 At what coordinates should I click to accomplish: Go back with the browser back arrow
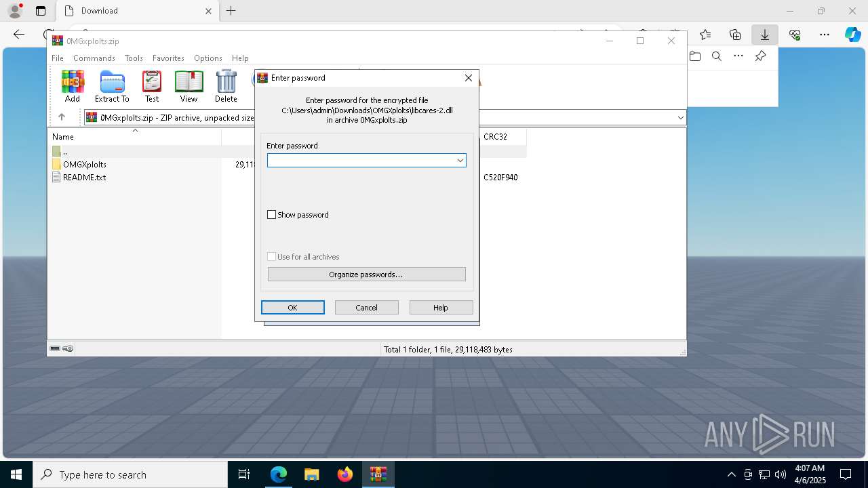click(19, 35)
